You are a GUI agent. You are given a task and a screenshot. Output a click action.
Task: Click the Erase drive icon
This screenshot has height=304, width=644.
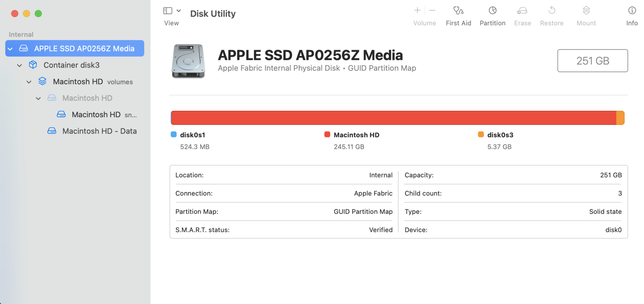point(522,11)
